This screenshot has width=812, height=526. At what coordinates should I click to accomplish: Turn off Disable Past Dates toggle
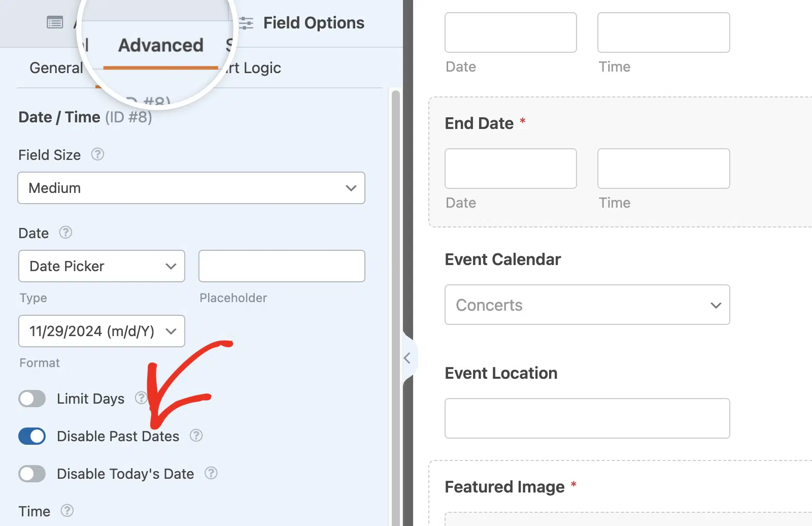pyautogui.click(x=32, y=436)
